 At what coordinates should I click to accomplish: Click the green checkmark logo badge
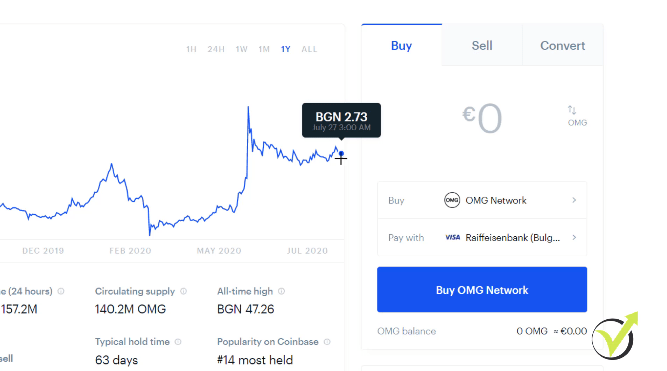615,336
